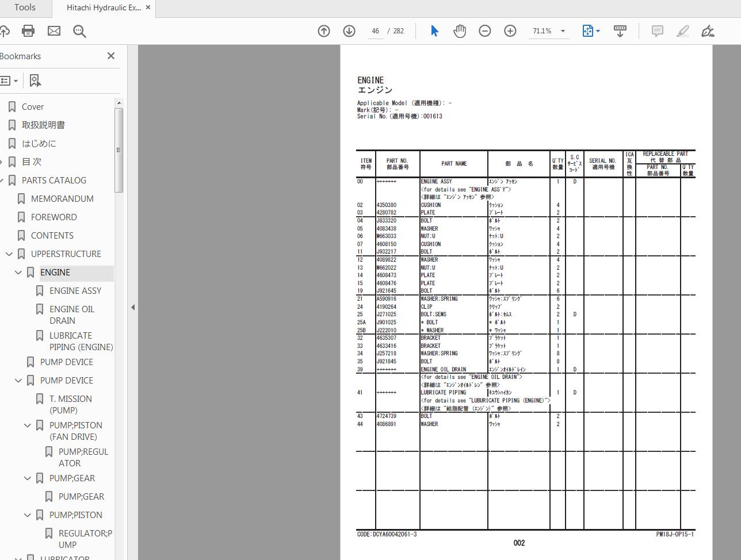741x560 pixels.
Task: Open the Fill & Sign tool
Action: pyautogui.click(x=708, y=31)
